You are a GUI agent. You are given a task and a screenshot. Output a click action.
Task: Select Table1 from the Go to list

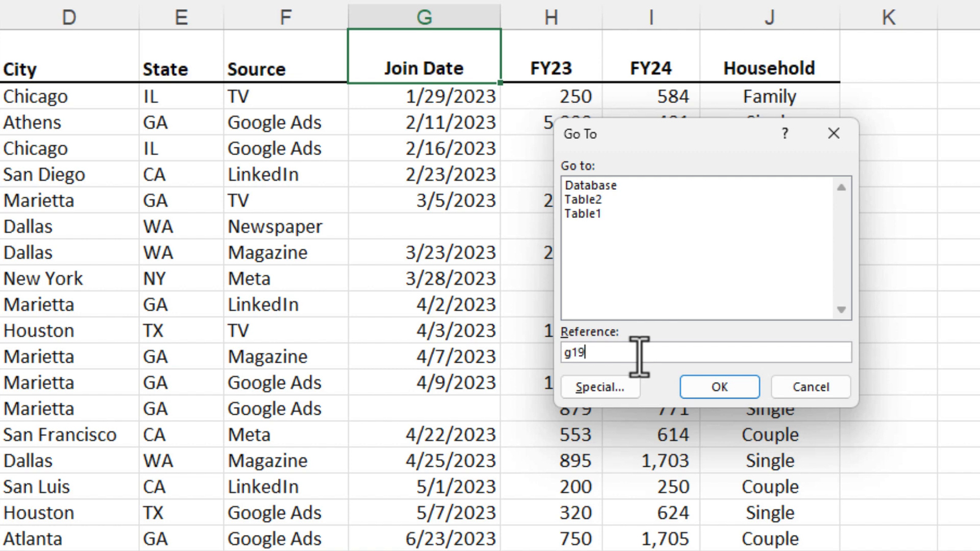(582, 214)
